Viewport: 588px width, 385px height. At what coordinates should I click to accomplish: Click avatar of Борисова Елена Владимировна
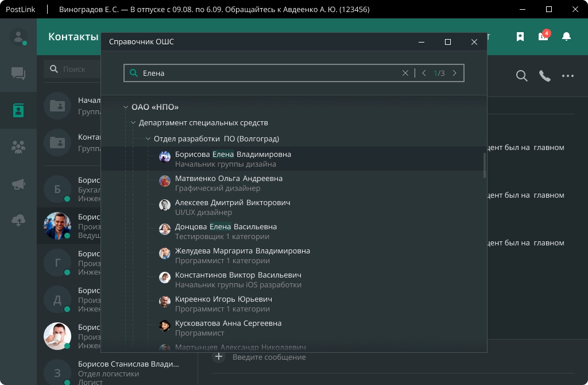(x=165, y=157)
